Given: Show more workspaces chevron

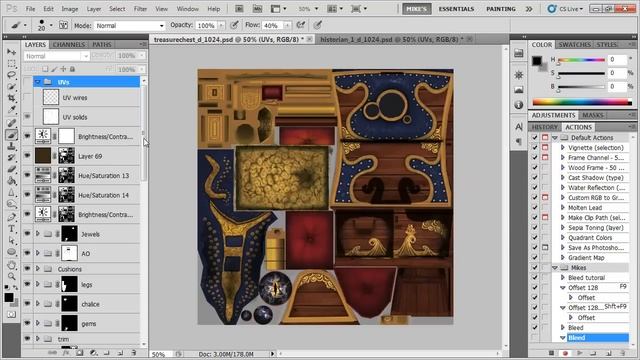Looking at the screenshot, I should point(529,9).
